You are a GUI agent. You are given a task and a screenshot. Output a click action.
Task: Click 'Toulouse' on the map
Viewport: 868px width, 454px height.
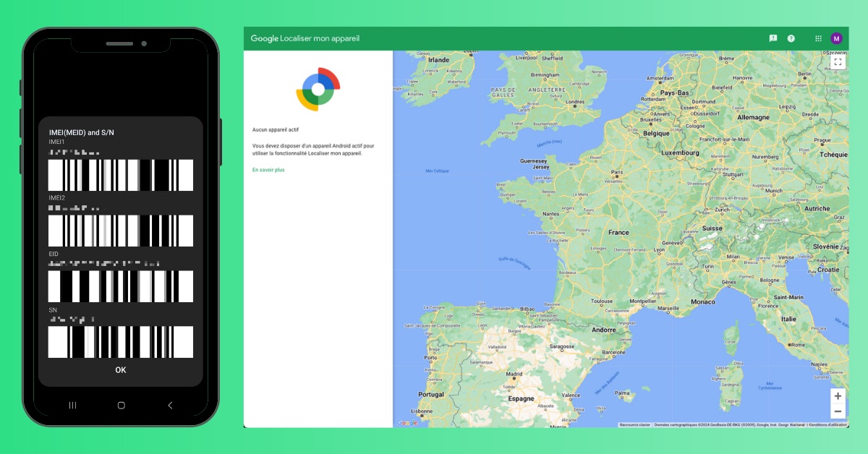[602, 301]
